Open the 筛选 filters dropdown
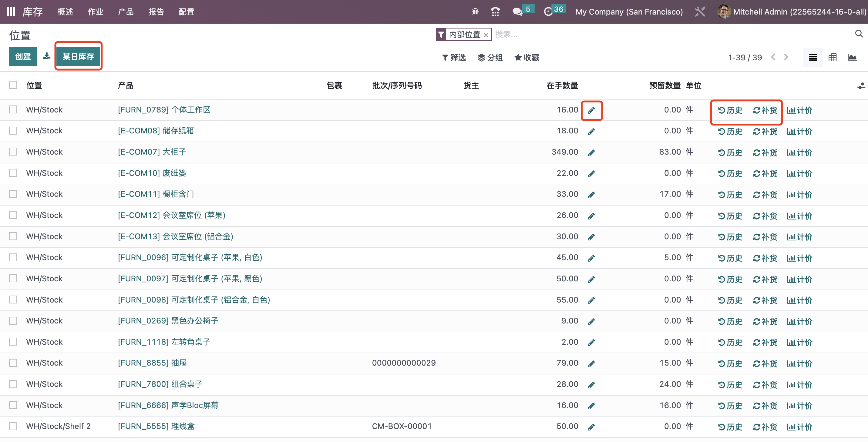 point(453,58)
